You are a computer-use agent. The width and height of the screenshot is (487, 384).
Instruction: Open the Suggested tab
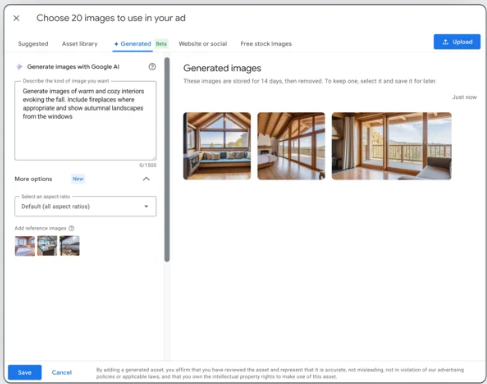(33, 44)
